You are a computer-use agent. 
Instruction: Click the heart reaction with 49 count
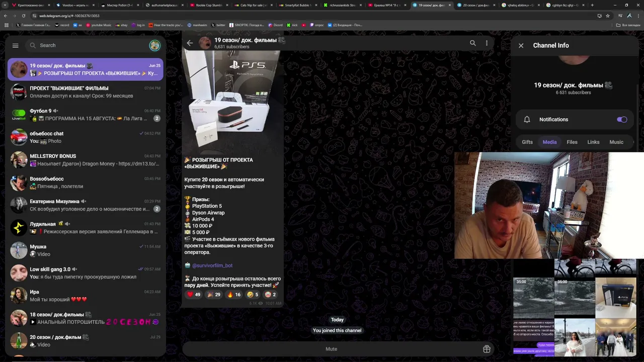click(194, 295)
